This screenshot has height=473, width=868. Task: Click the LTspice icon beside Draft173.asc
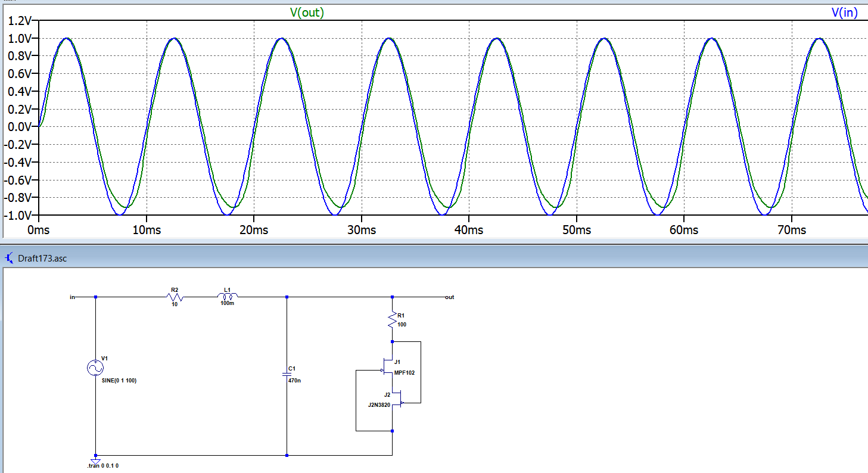(9, 259)
